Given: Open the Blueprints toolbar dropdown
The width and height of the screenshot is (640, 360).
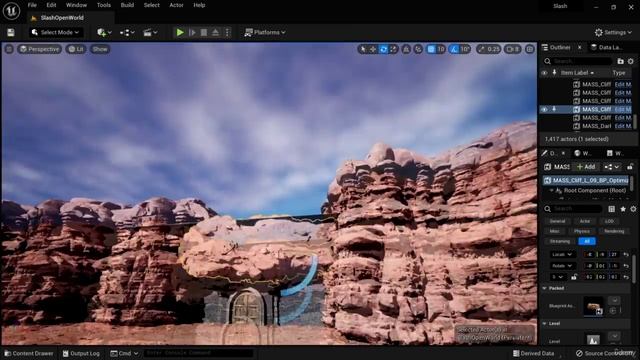Looking at the screenshot, I should [x=127, y=32].
